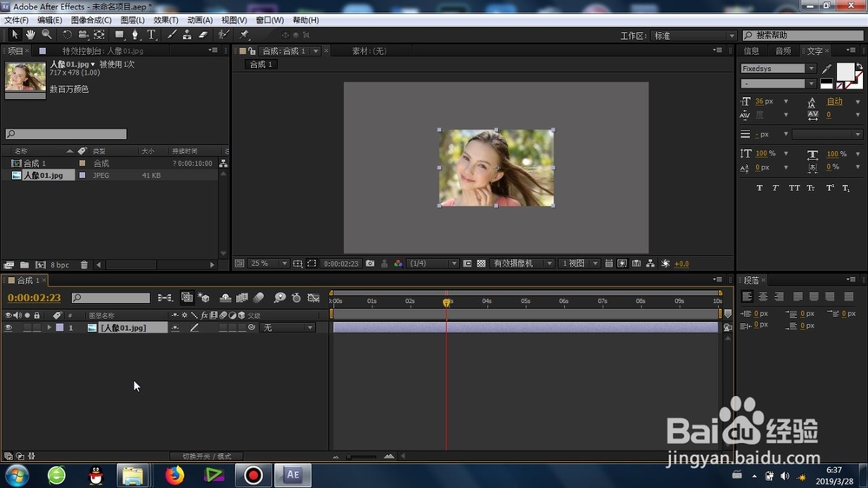Open composition mini-flowchart in timeline
Screen dimensions: 868x488
point(165,298)
